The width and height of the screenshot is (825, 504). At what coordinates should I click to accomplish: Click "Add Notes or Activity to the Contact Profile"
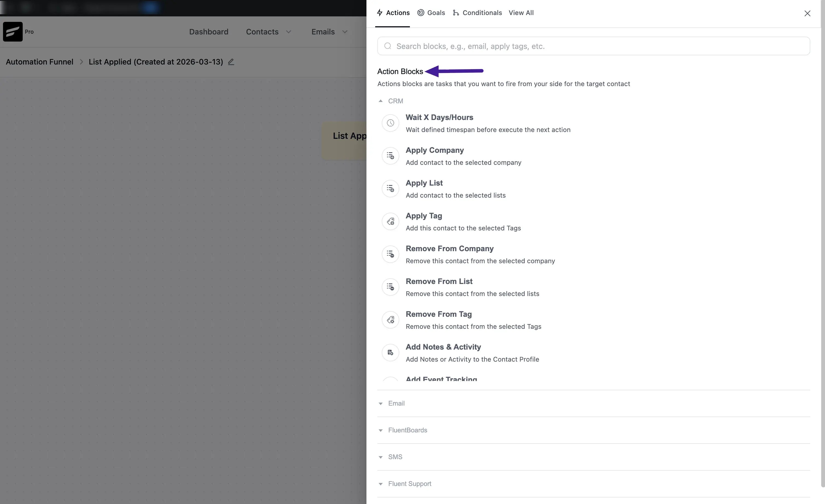tap(472, 359)
